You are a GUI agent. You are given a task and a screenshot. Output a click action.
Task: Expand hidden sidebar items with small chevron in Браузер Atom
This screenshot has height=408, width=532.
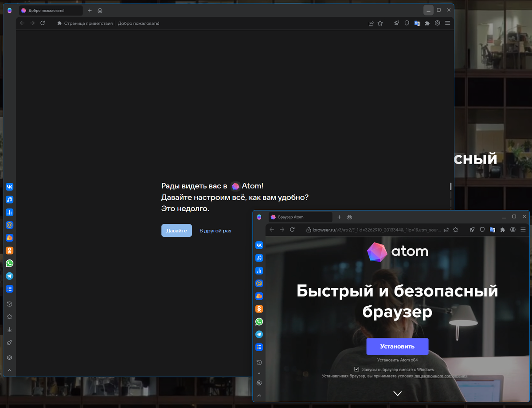click(x=259, y=373)
